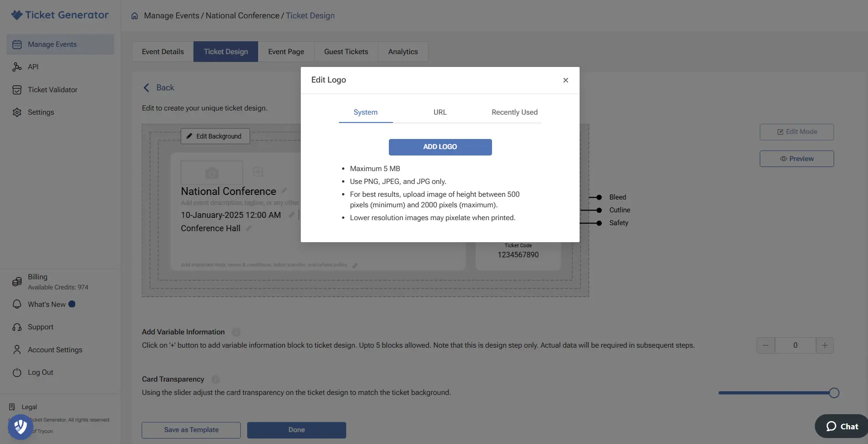Open Manage Events in sidebar
Viewport: 868px width, 444px height.
pyautogui.click(x=61, y=44)
